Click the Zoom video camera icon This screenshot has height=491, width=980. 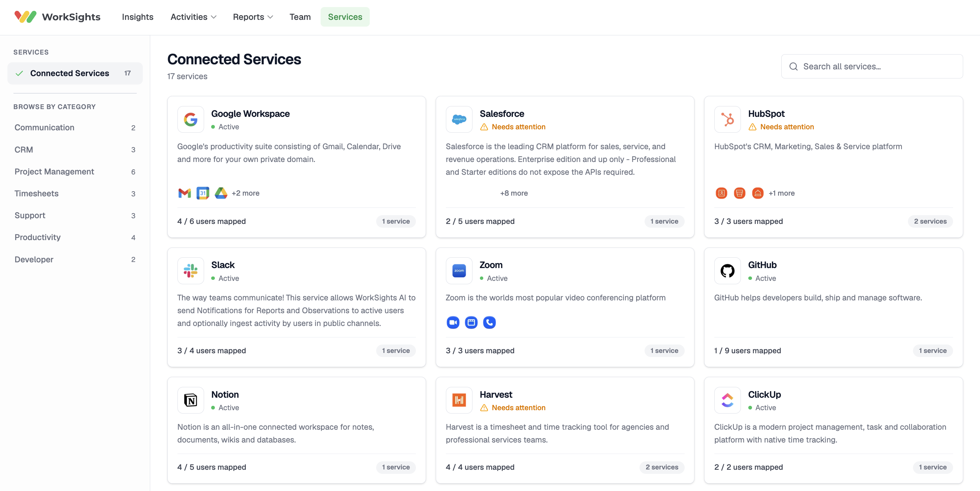click(453, 323)
